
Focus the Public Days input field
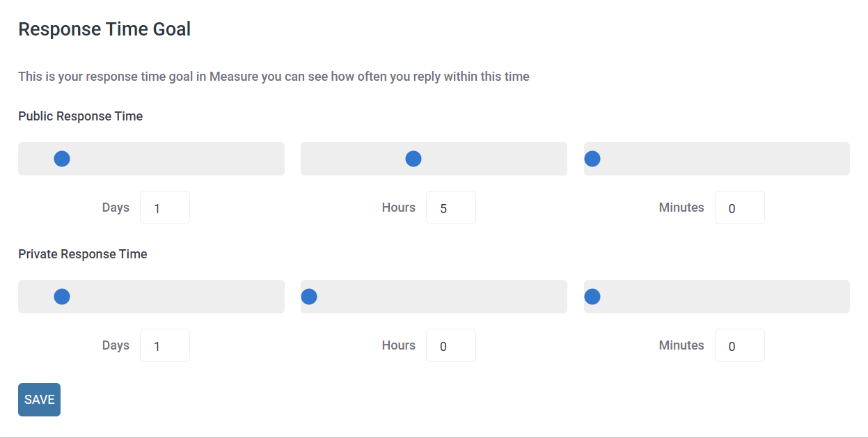(165, 208)
